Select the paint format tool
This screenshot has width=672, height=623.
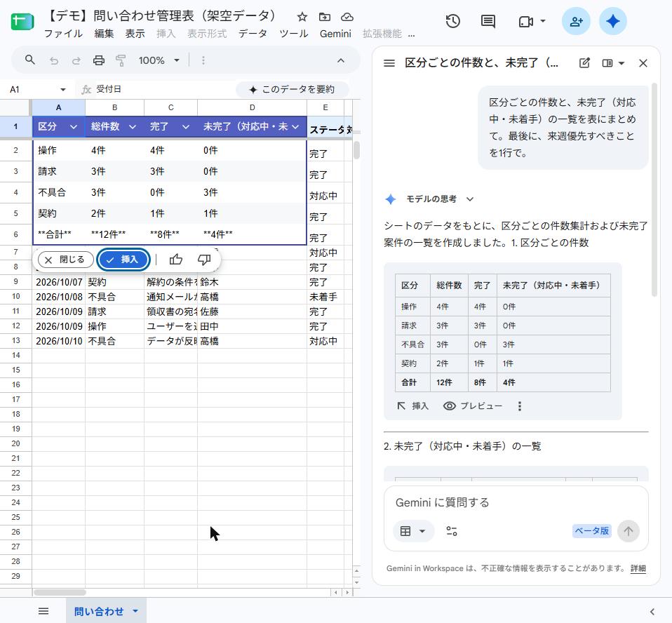click(x=121, y=60)
